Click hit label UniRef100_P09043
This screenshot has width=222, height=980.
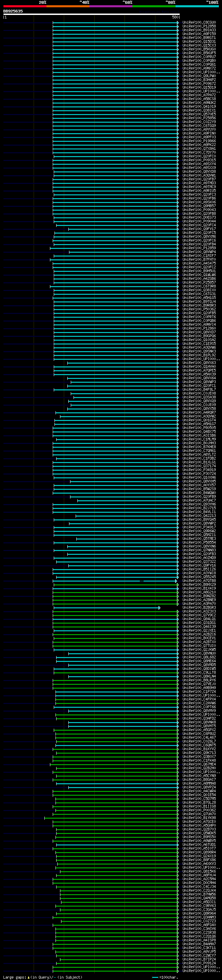tap(199, 210)
